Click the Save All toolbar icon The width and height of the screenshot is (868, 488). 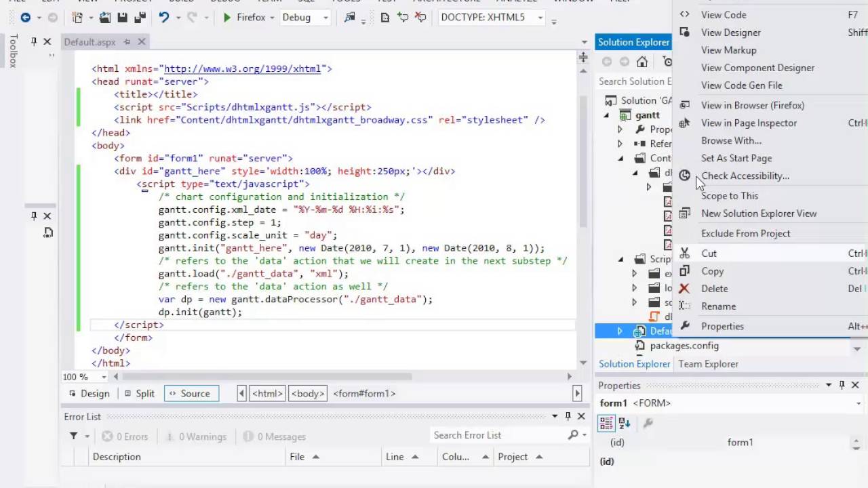pos(139,18)
